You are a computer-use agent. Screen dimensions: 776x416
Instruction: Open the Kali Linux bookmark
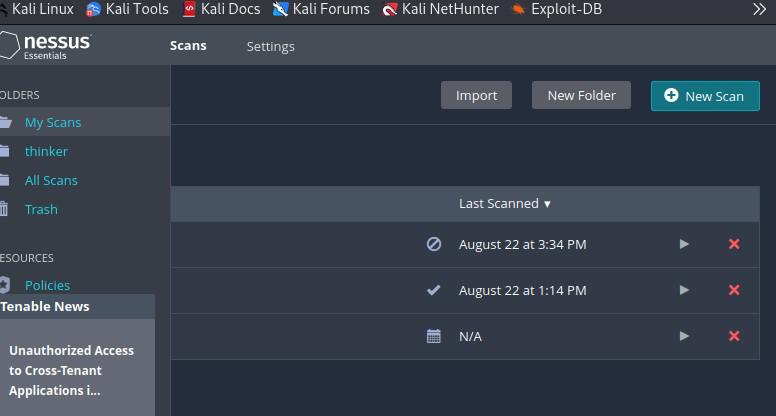(x=38, y=9)
